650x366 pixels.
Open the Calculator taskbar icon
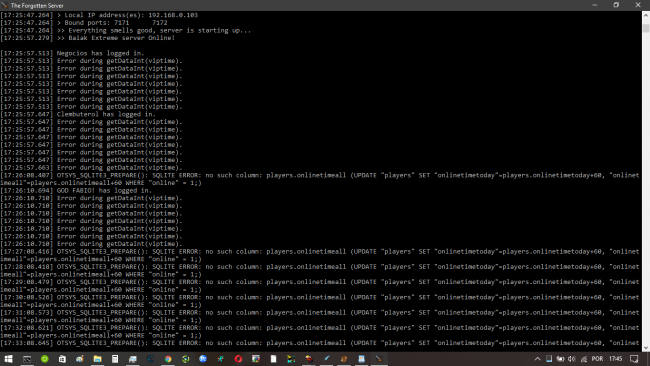pyautogui.click(x=115, y=359)
